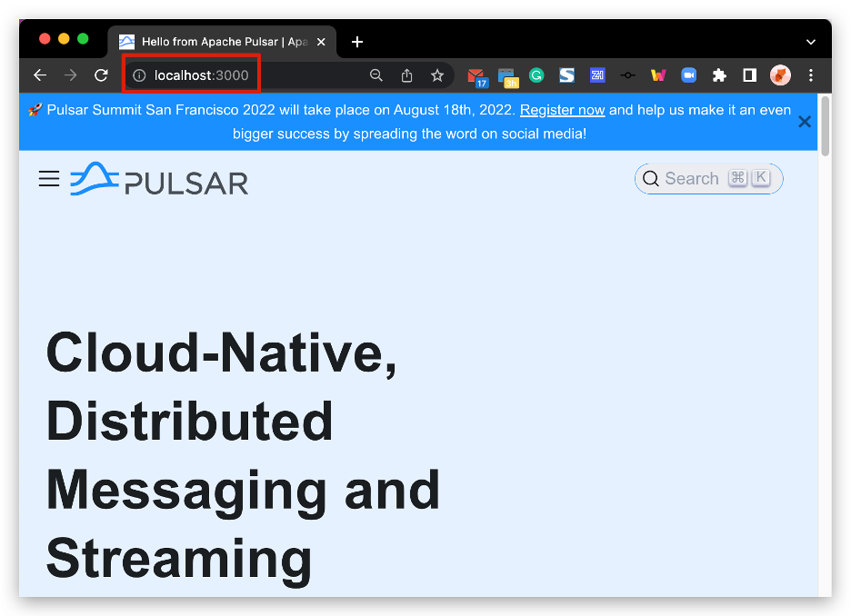Open the Pulsar hamburger navigation menu
851x616 pixels.
point(49,178)
